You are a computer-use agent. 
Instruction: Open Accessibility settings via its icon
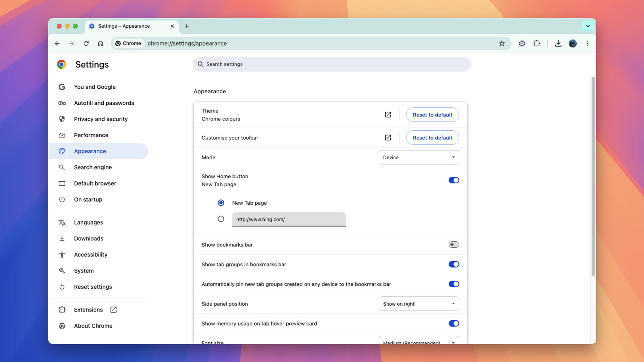(x=62, y=254)
